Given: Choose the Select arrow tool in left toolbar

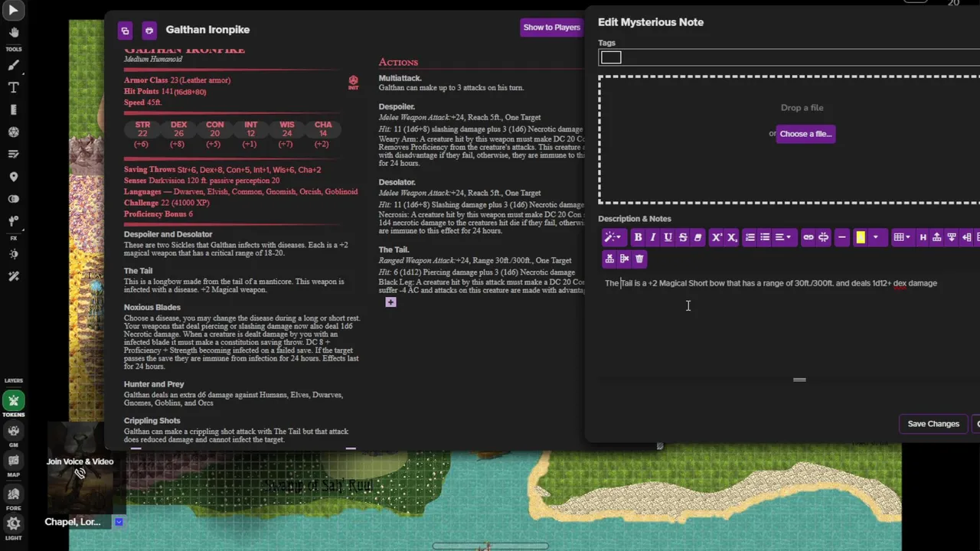Looking at the screenshot, I should [14, 11].
